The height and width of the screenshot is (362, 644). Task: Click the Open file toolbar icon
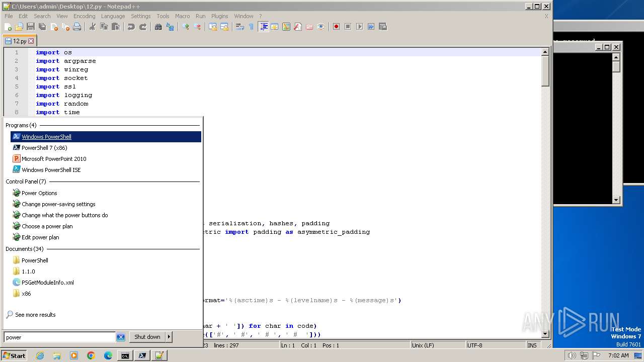[x=19, y=27]
